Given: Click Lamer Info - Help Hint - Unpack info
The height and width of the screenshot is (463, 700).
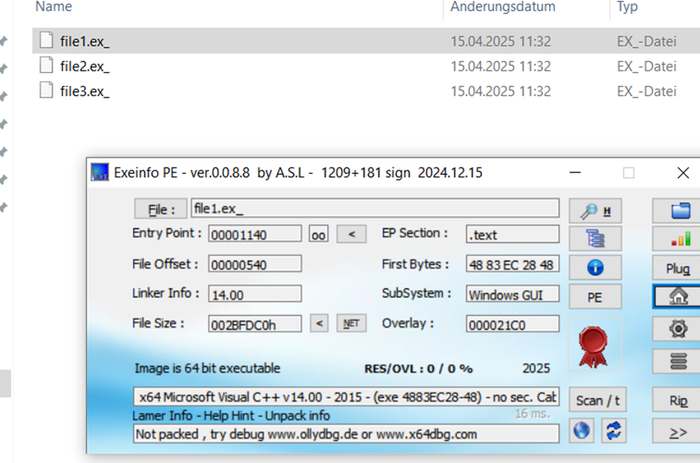Looking at the screenshot, I should click(x=231, y=416).
